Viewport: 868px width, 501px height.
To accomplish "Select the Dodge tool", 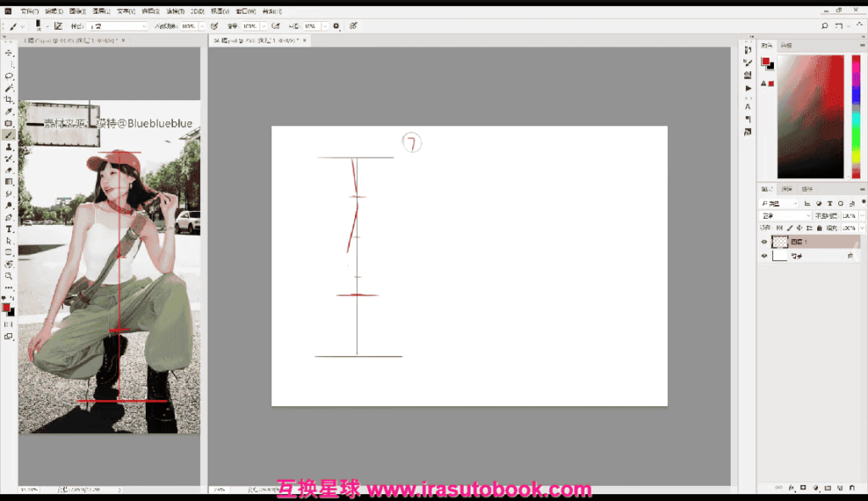I will (8, 205).
